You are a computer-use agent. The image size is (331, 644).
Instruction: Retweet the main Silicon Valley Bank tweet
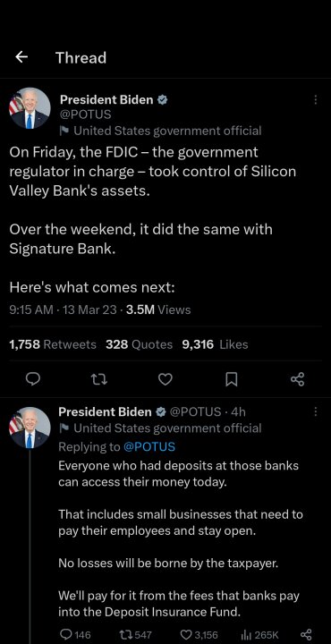pos(99,379)
